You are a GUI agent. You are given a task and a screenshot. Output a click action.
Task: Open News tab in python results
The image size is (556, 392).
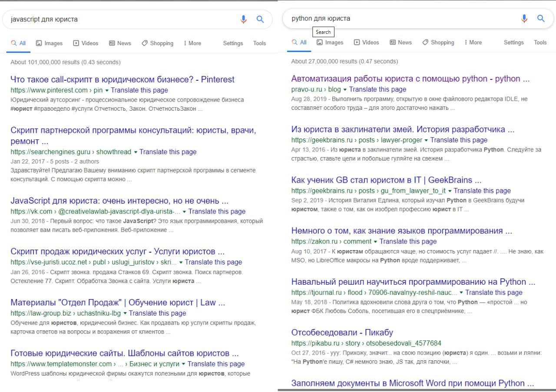400,42
